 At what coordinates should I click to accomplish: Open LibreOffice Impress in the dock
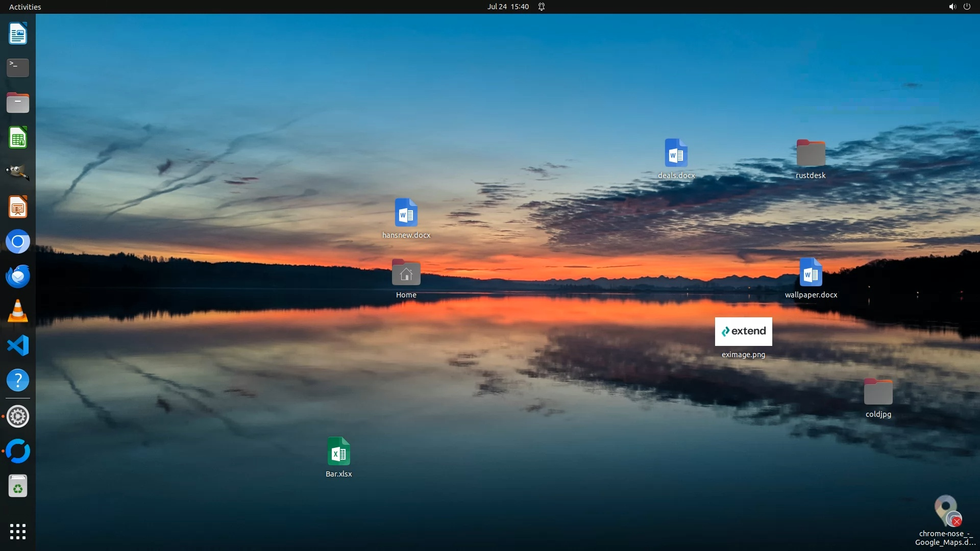tap(18, 207)
